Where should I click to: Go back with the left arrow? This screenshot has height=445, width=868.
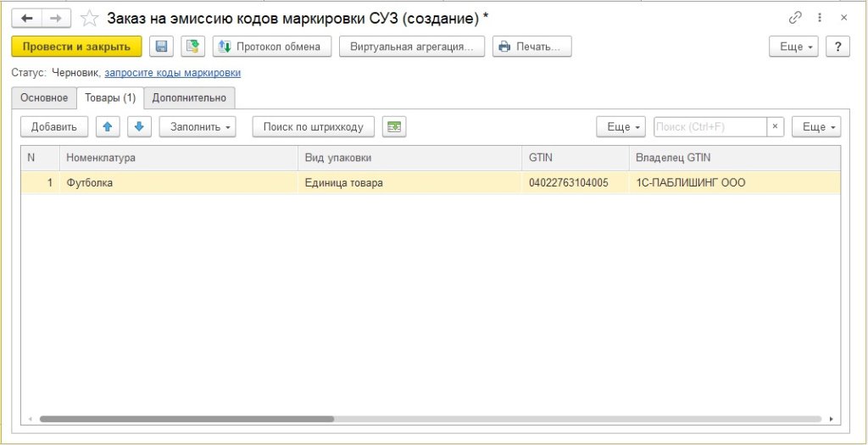click(26, 18)
